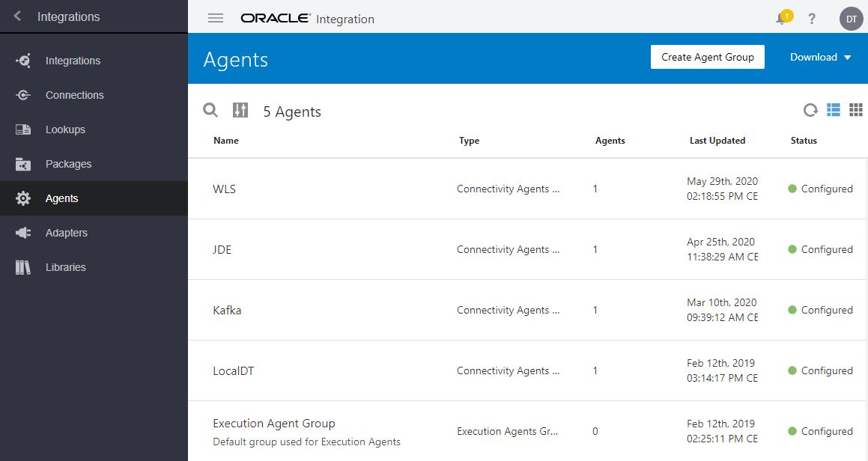Collapse sidebar with back arrow
Viewport: 868px width, 461px height.
click(16, 15)
